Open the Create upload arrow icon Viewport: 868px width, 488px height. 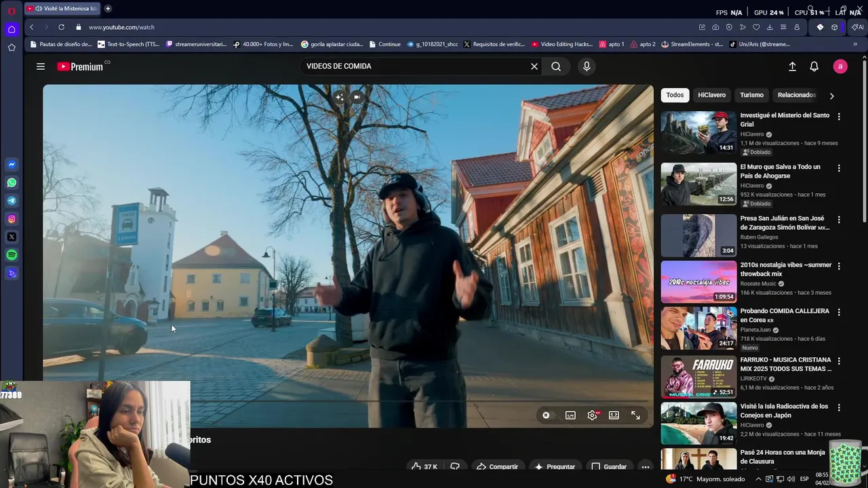tap(792, 66)
